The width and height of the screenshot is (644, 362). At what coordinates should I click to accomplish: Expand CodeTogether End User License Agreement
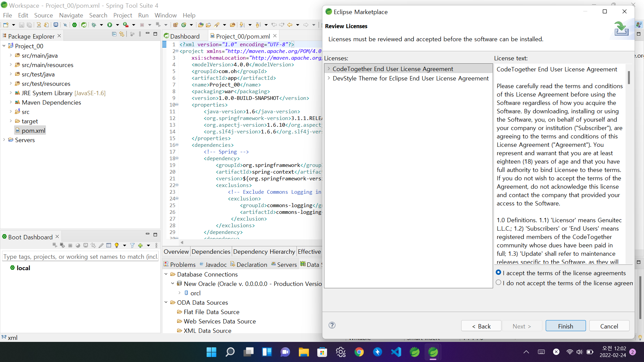click(x=329, y=69)
